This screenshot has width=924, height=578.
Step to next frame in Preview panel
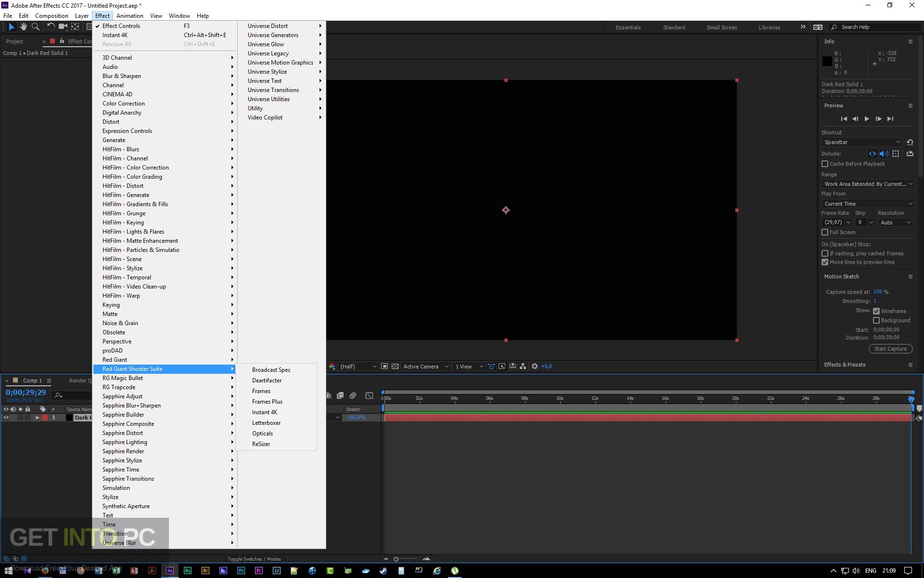(878, 119)
